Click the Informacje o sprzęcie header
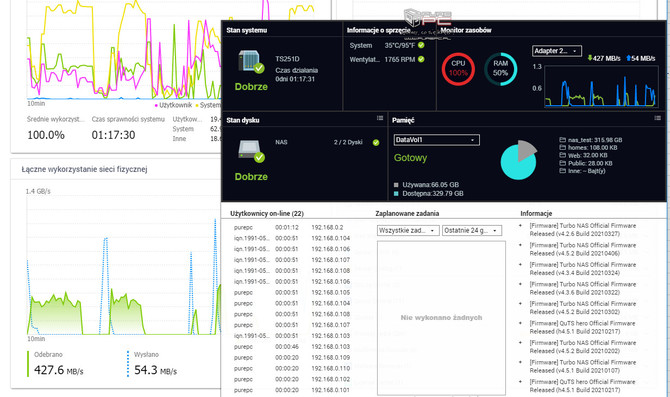Screen dimensions: 670x397 coord(379,30)
